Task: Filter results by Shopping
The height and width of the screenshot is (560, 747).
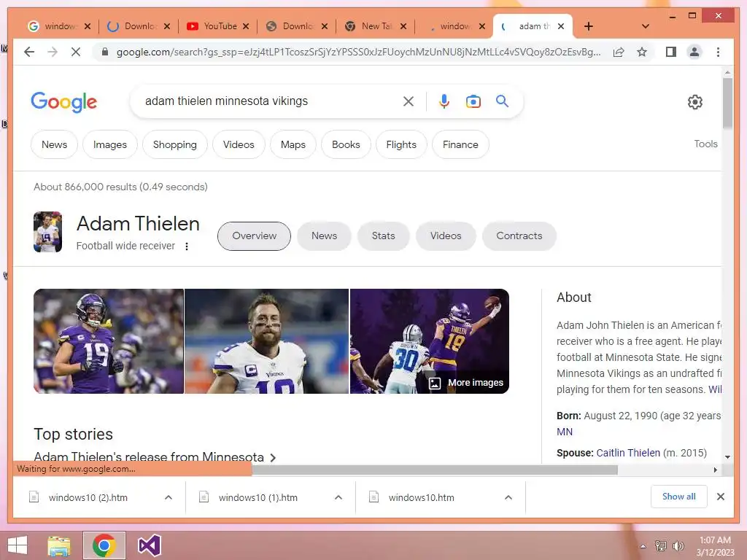Action: 175,144
